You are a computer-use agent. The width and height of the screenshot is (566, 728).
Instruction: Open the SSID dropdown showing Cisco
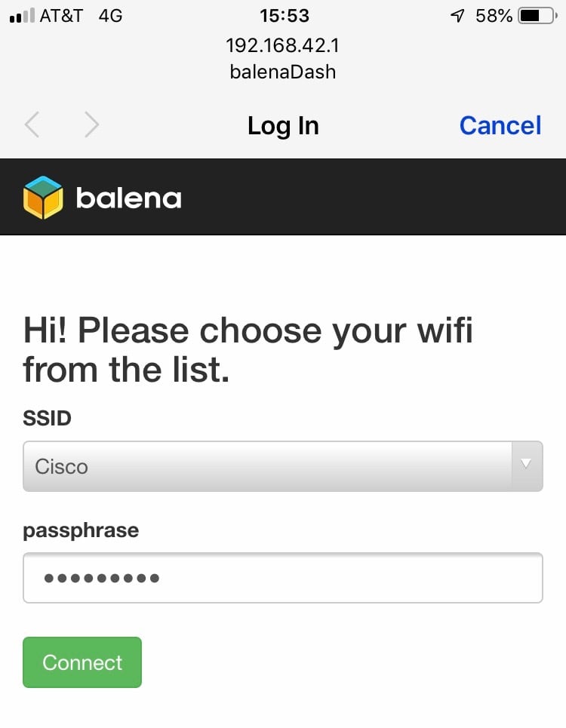(268, 466)
